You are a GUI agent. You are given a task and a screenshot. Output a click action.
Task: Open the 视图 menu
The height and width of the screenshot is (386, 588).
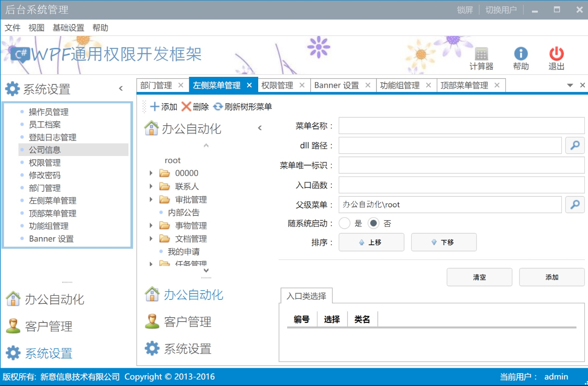click(x=36, y=28)
